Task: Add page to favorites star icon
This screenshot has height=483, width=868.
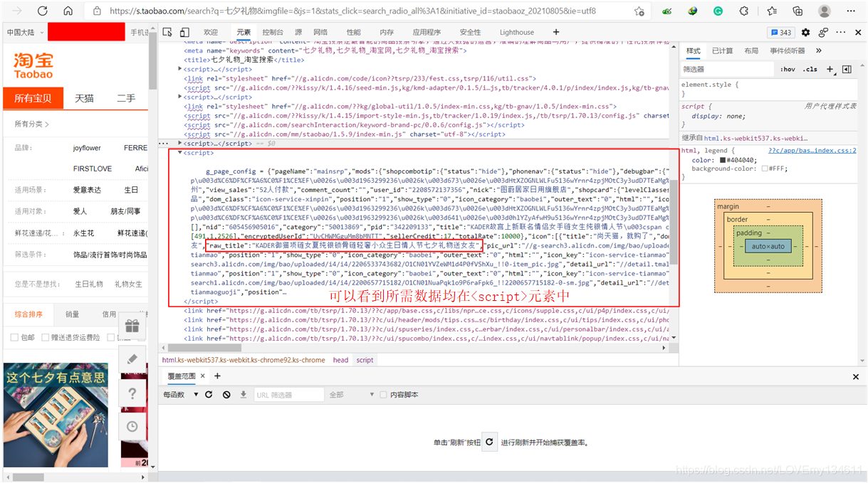Action: [x=639, y=11]
